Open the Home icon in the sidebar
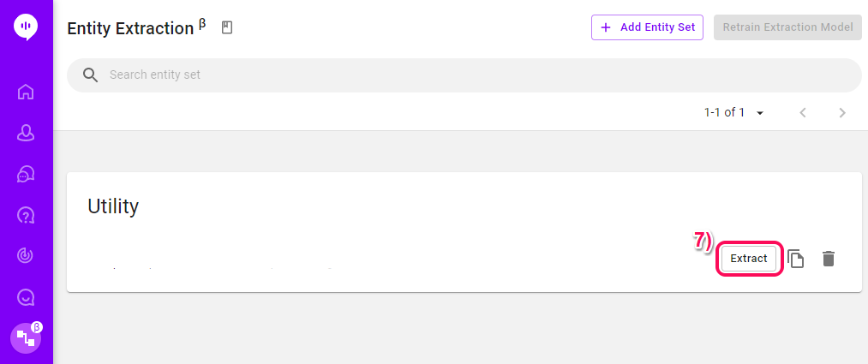This screenshot has width=868, height=364. tap(26, 92)
